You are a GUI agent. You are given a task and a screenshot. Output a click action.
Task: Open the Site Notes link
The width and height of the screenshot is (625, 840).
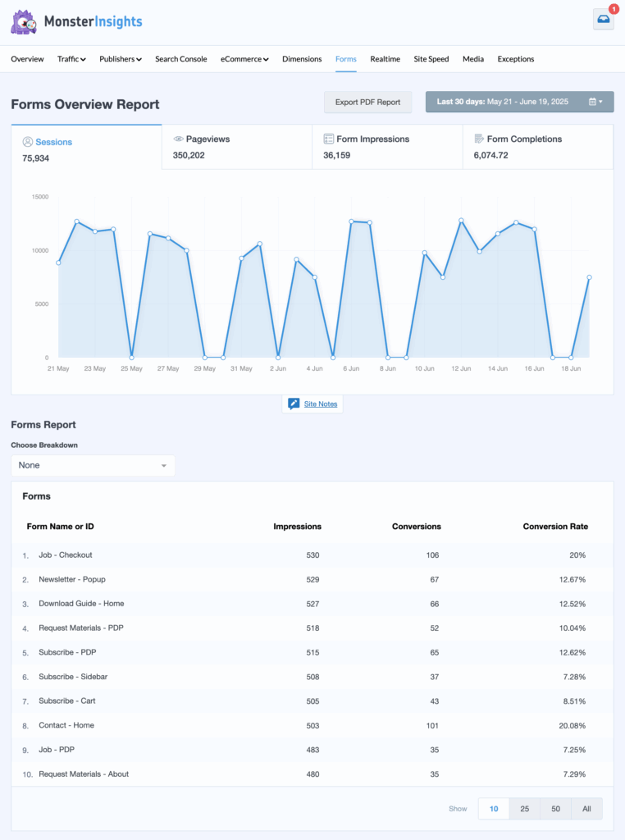pyautogui.click(x=321, y=404)
